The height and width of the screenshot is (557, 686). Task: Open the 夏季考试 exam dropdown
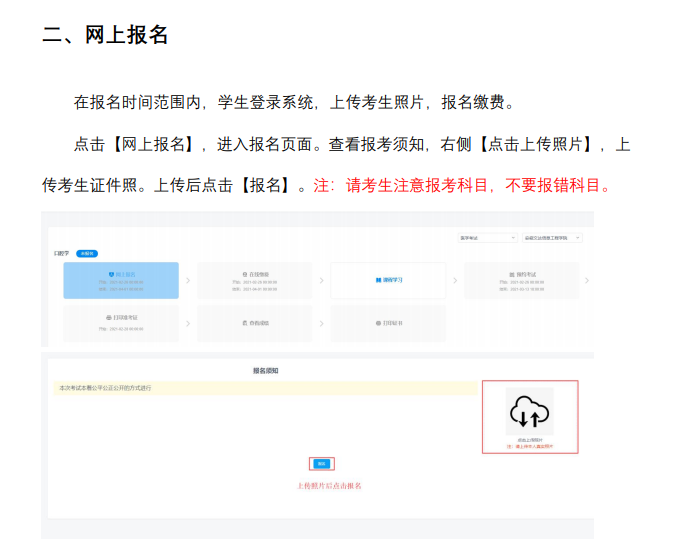[483, 238]
